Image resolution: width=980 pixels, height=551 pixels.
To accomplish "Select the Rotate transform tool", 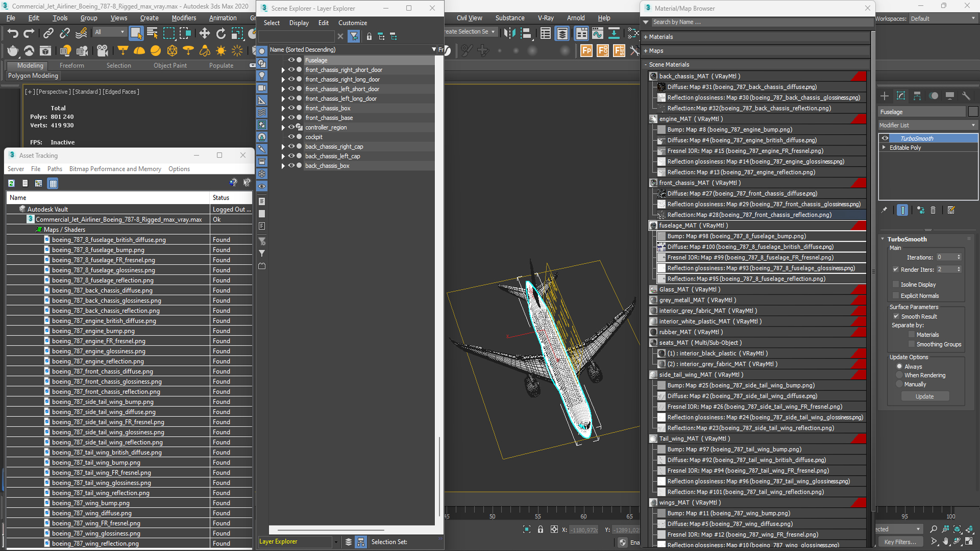I will tap(220, 34).
